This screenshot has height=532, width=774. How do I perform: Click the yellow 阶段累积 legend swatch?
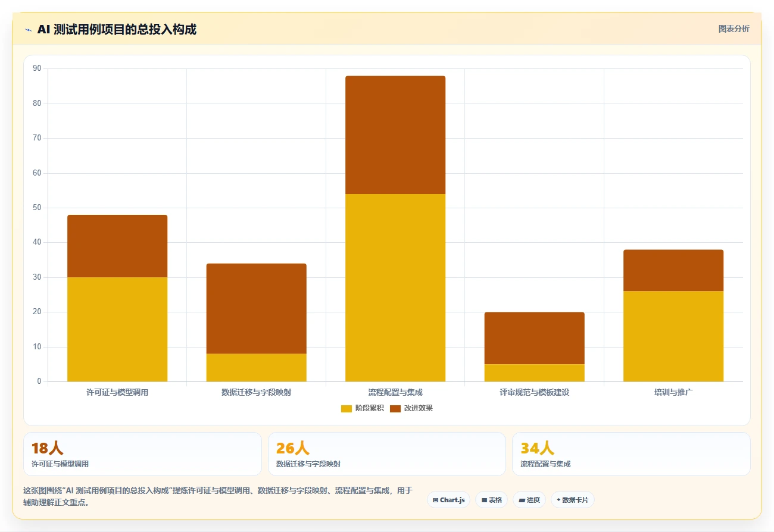347,408
